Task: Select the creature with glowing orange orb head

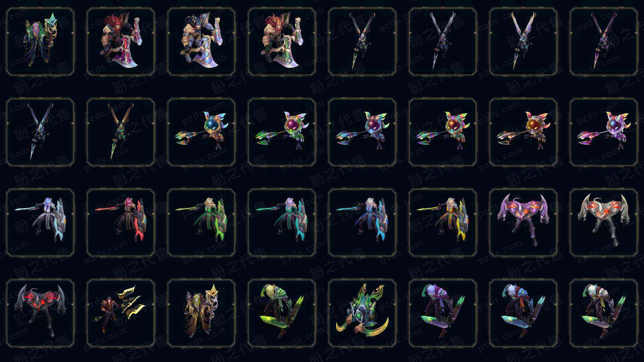Action: pyautogui.click(x=523, y=132)
